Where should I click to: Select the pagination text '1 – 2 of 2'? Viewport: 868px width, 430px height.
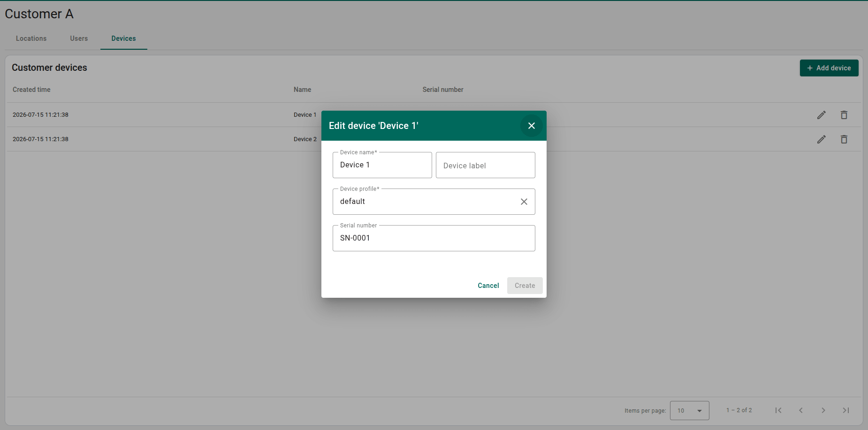point(739,410)
